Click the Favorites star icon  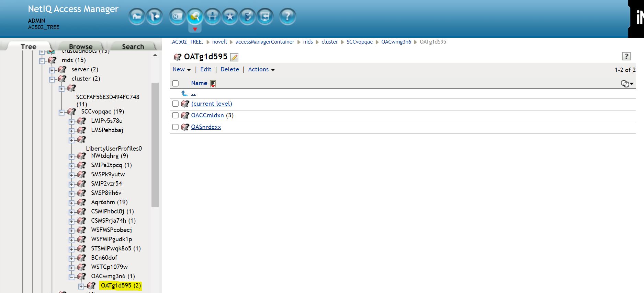click(230, 16)
